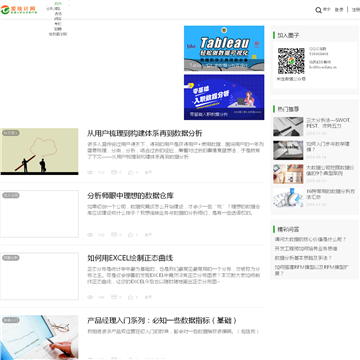The width and height of the screenshot is (360, 360).
Task: Click the 热门推荐 section heading
Action: coord(288,109)
